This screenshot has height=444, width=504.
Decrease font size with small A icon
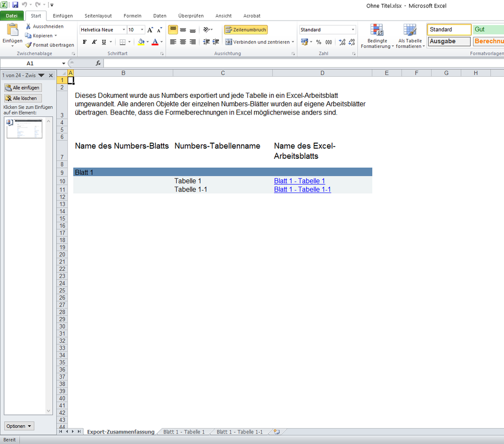(x=159, y=30)
